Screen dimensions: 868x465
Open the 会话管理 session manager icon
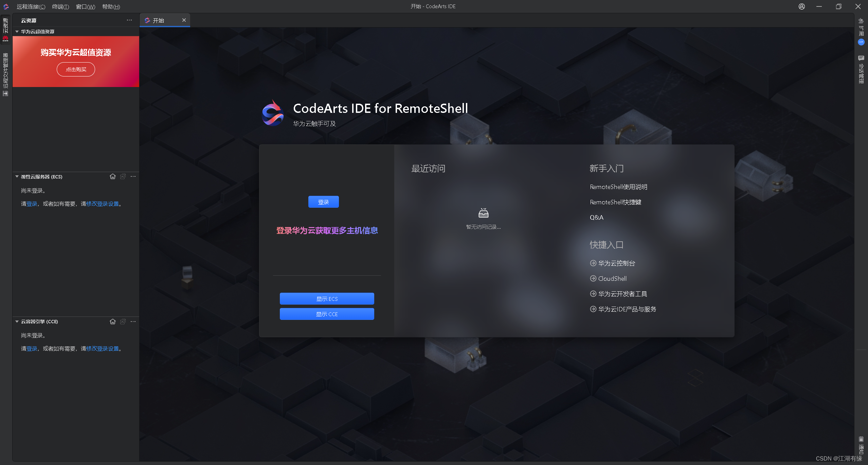pos(861,58)
